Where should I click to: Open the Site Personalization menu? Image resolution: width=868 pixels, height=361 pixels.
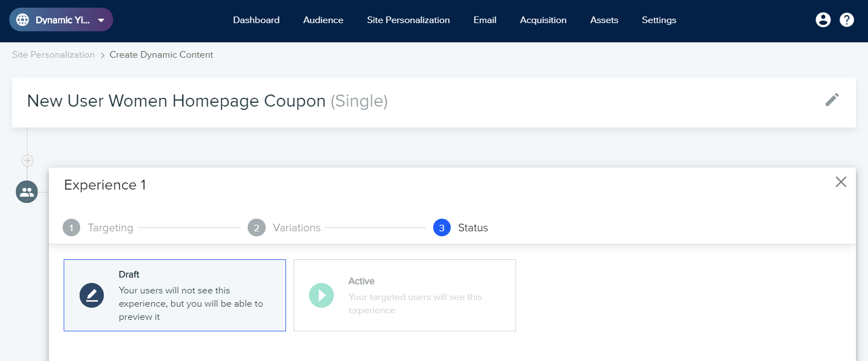pyautogui.click(x=408, y=20)
